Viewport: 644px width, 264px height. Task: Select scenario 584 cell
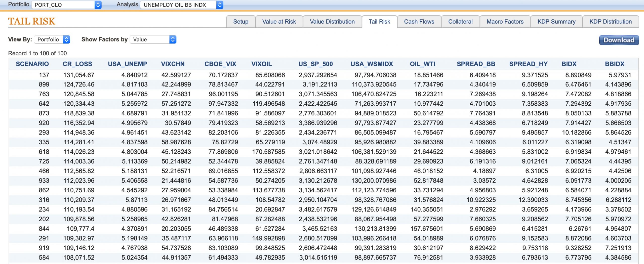click(44, 257)
